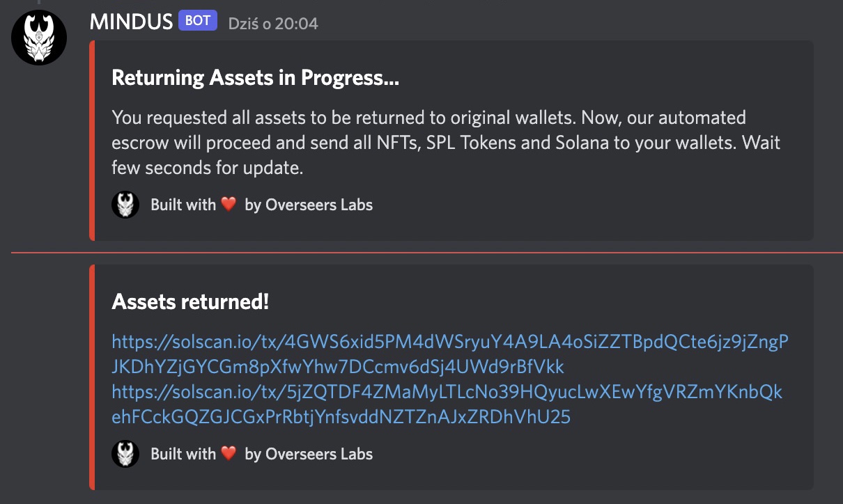The height and width of the screenshot is (504, 843).
Task: Click the red accent bar of second embed
Action: [x=92, y=377]
